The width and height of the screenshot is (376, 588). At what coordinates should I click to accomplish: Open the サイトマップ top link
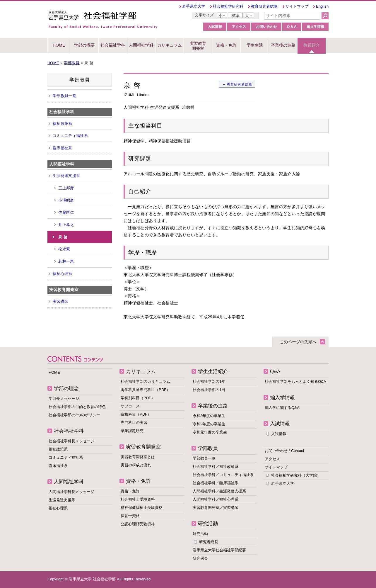(297, 6)
